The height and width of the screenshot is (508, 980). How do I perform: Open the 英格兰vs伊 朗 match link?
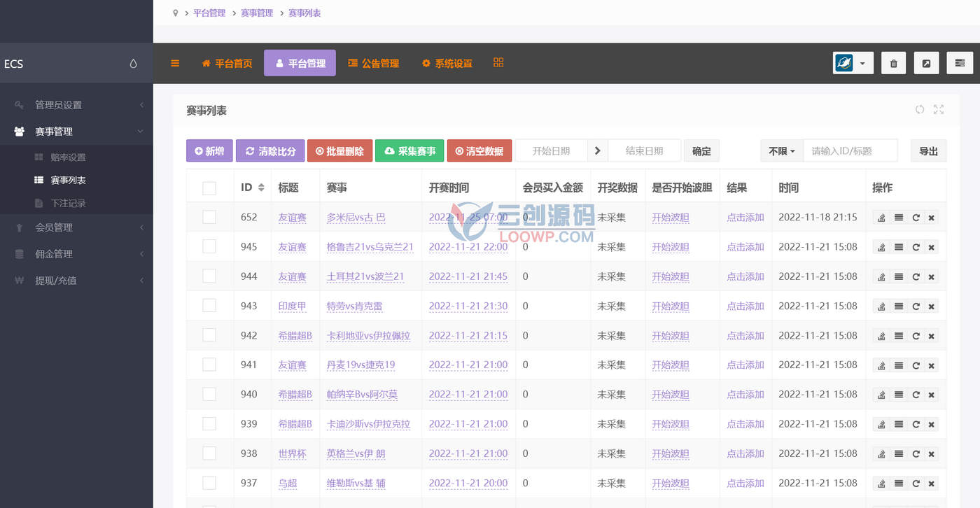pyautogui.click(x=356, y=453)
